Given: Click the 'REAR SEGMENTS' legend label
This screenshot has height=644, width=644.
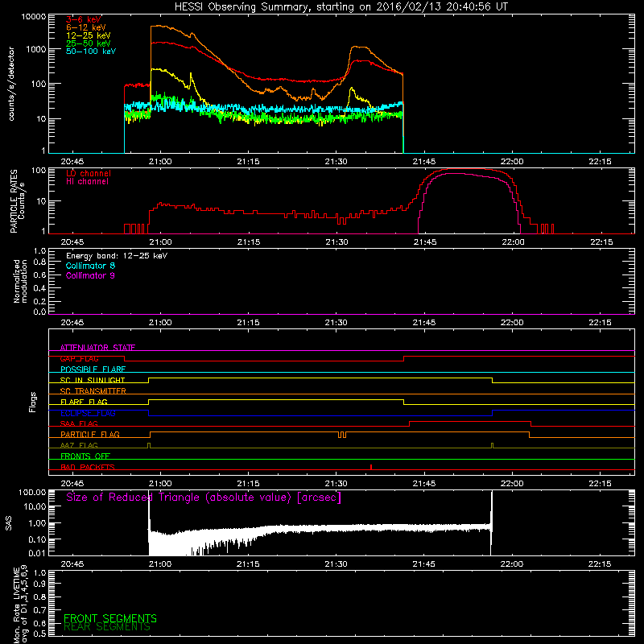Looking at the screenshot, I should point(107,627).
